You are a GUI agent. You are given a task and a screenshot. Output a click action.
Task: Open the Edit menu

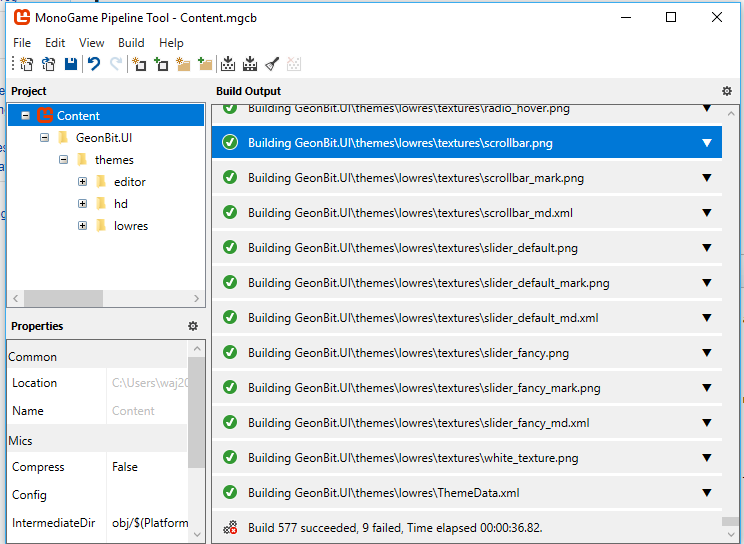tap(55, 43)
